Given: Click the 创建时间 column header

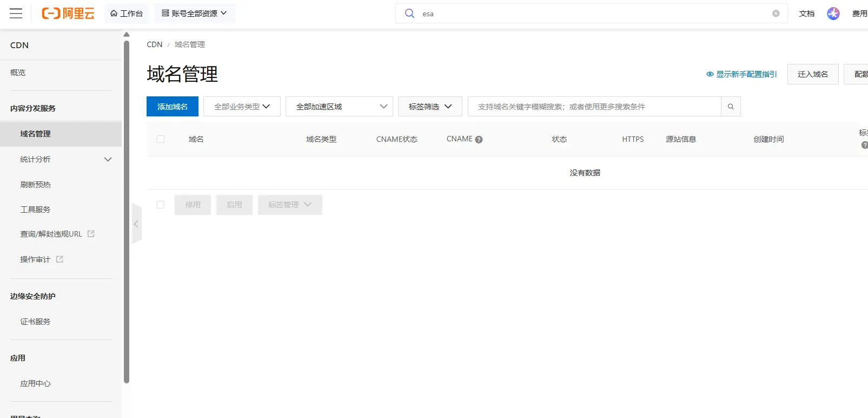Looking at the screenshot, I should [x=769, y=139].
